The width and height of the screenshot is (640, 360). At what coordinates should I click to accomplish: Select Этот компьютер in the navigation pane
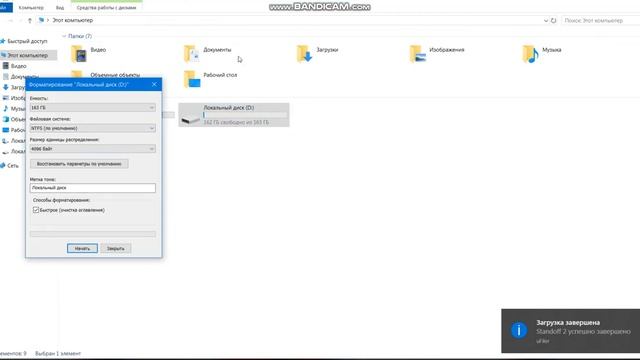click(28, 55)
